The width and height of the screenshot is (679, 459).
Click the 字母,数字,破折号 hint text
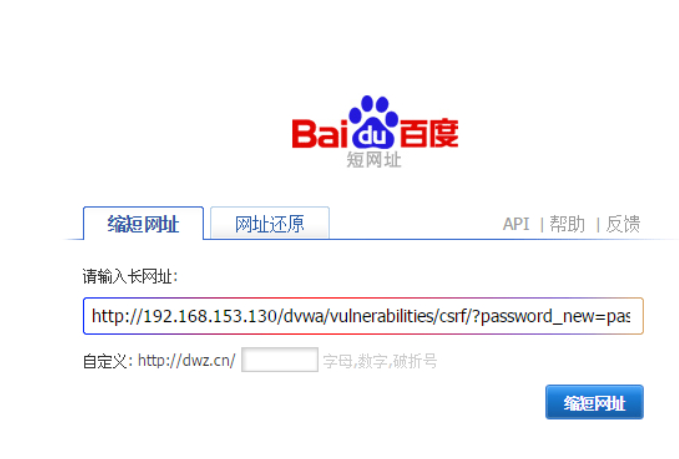click(380, 361)
